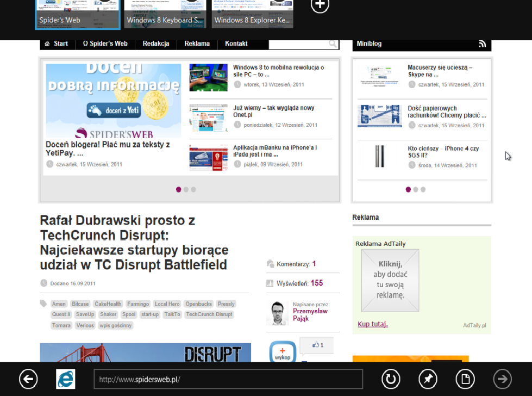Go back with the browser back arrow
The width and height of the screenshot is (532, 396).
pyautogui.click(x=28, y=379)
